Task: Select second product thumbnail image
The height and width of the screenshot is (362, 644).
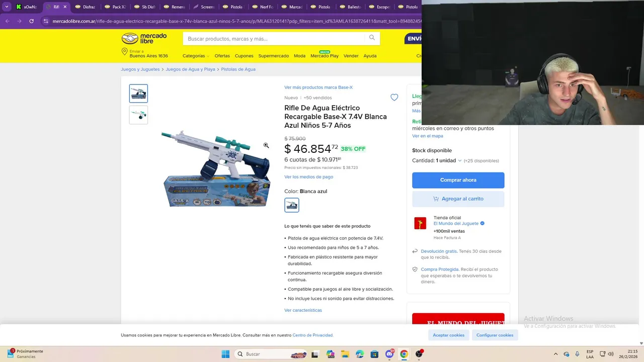Action: 139,115
